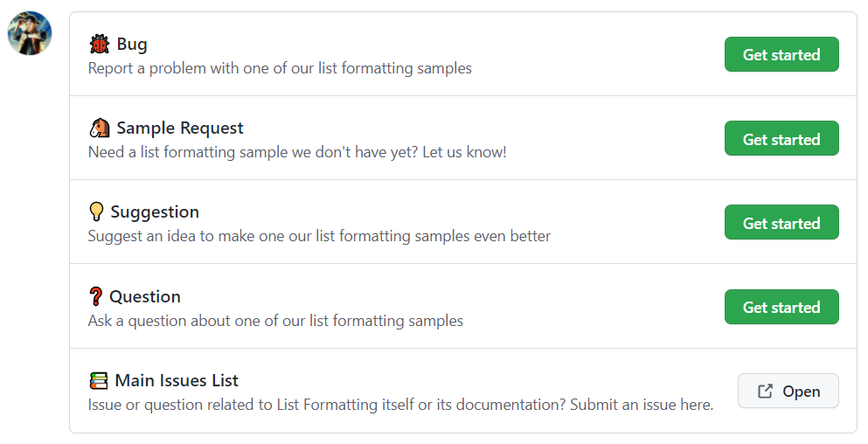Click the external link icon in Open button

pyautogui.click(x=765, y=392)
